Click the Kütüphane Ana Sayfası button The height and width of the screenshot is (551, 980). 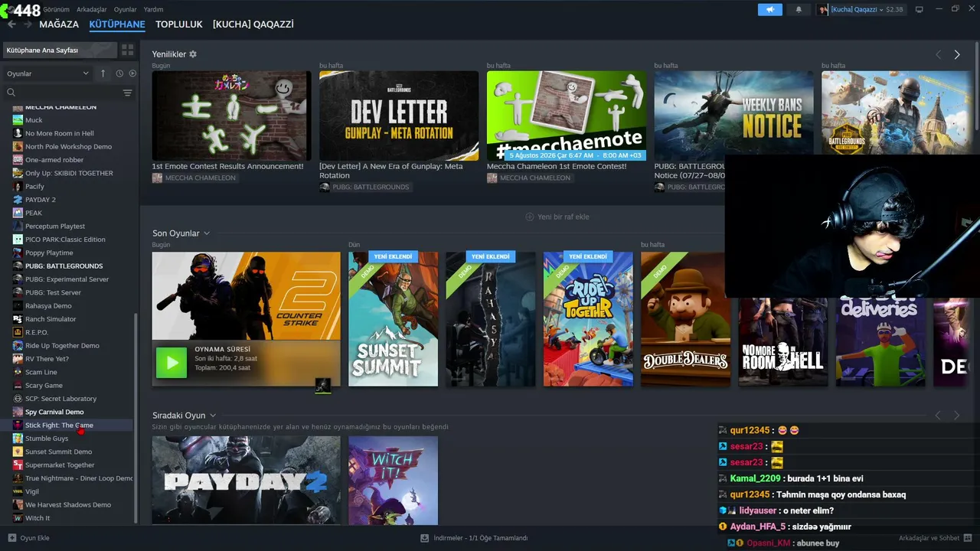click(60, 50)
